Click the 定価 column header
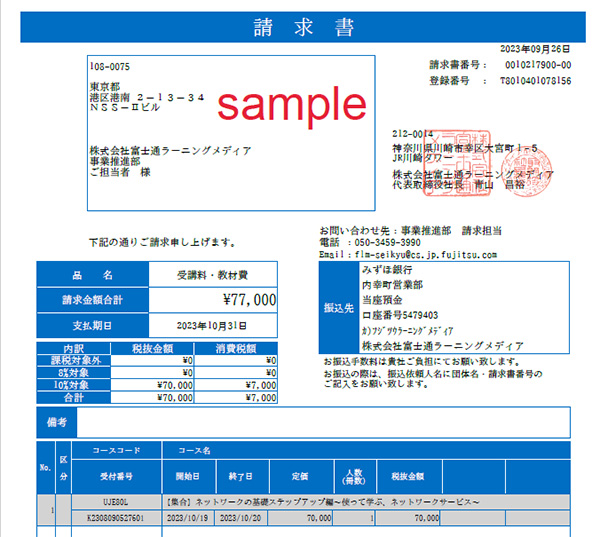This screenshot has width=600, height=537. click(x=302, y=477)
